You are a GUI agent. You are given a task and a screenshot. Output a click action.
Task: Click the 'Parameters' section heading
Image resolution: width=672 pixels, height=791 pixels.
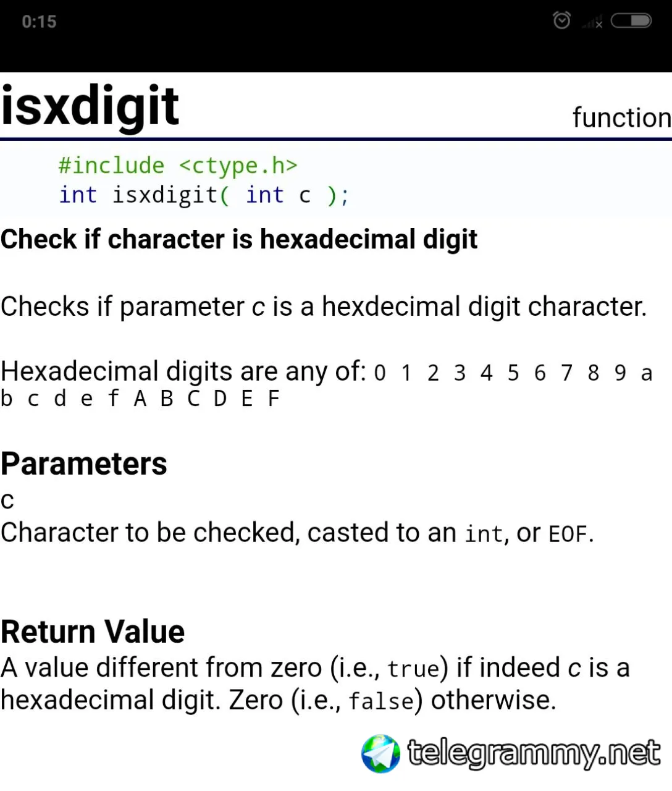(83, 463)
